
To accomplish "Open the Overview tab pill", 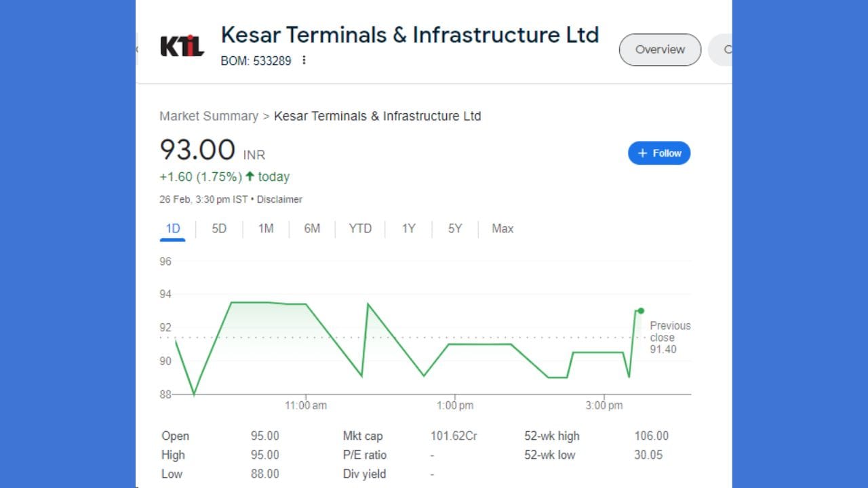I will pyautogui.click(x=660, y=49).
